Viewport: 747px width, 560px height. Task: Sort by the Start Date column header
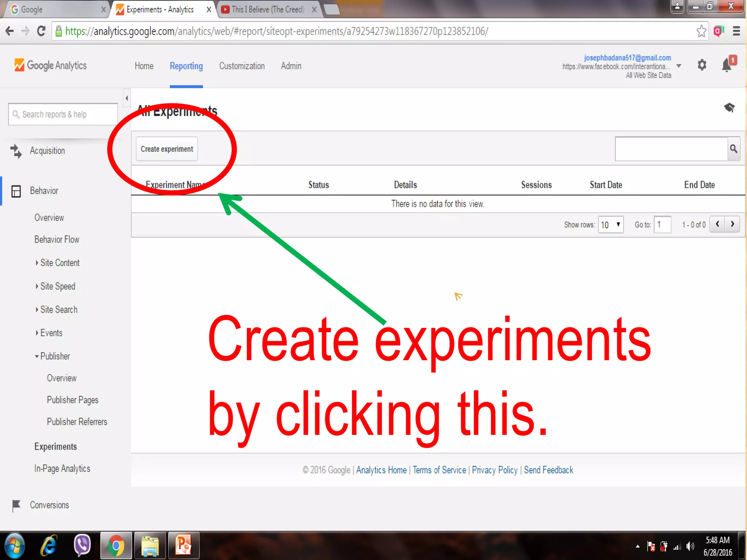click(x=606, y=185)
